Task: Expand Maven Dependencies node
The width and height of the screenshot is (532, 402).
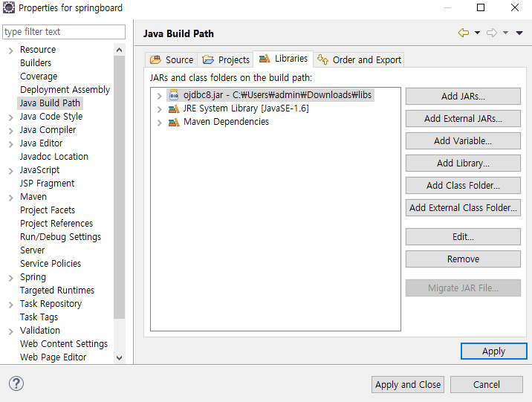Action: click(x=159, y=123)
